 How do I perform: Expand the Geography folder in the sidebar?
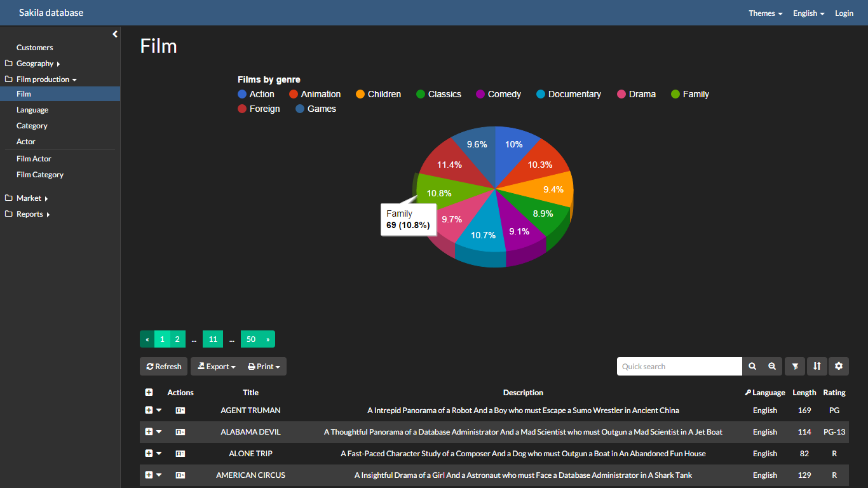[35, 64]
